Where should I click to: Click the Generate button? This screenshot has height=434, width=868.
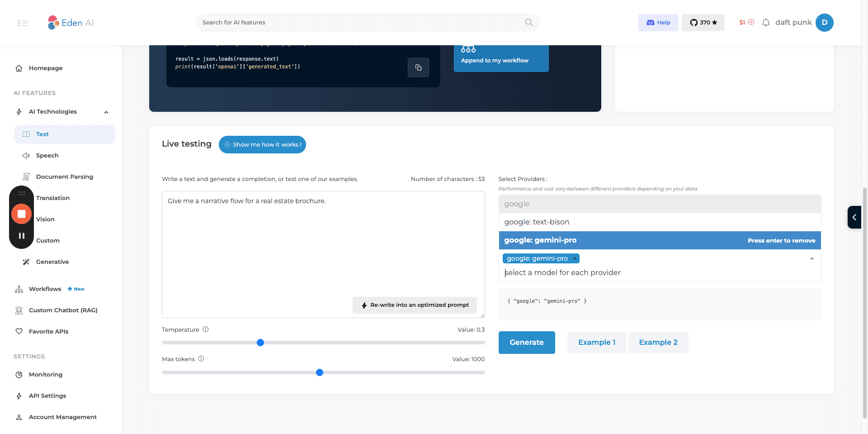(x=527, y=343)
